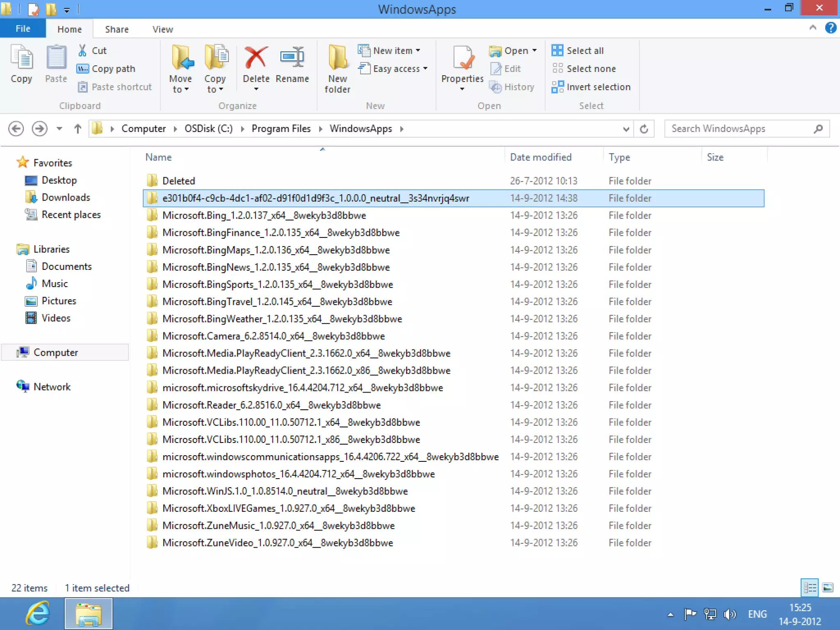Cut the selected folder
The height and width of the screenshot is (630, 840).
[x=93, y=50]
